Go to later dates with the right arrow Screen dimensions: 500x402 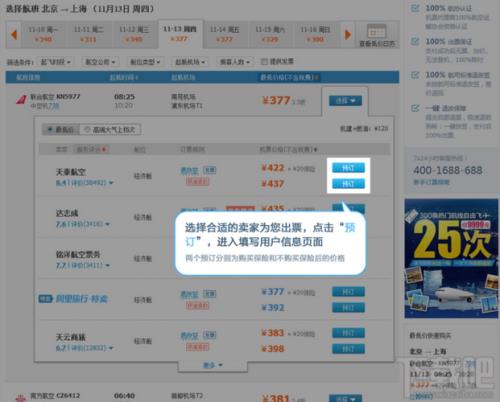[348, 34]
